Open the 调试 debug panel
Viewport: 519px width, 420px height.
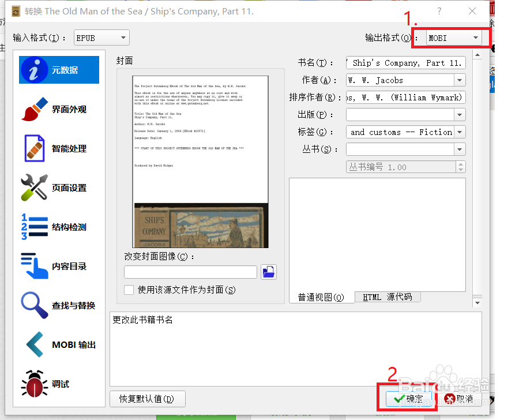[58, 384]
